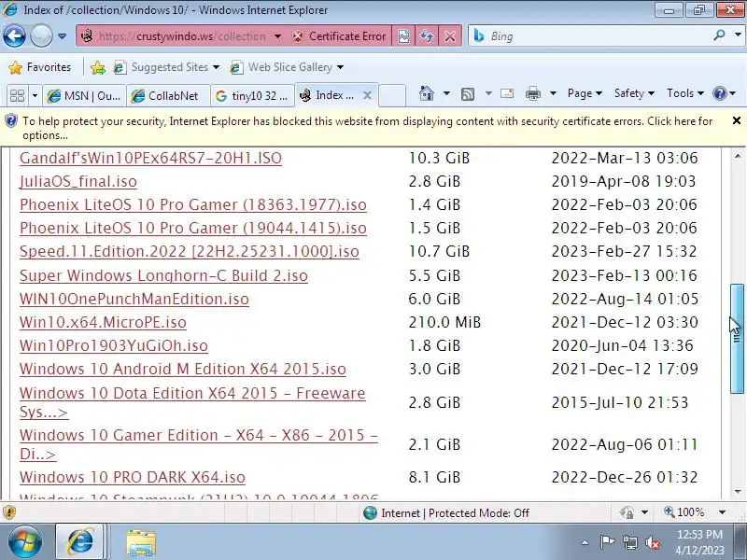Switch to the CollabNet tab
This screenshot has width=747, height=560.
click(168, 96)
